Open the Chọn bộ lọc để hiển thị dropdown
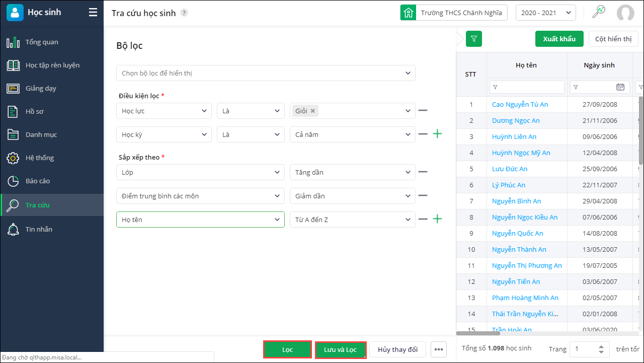The image size is (644, 363). tap(266, 73)
